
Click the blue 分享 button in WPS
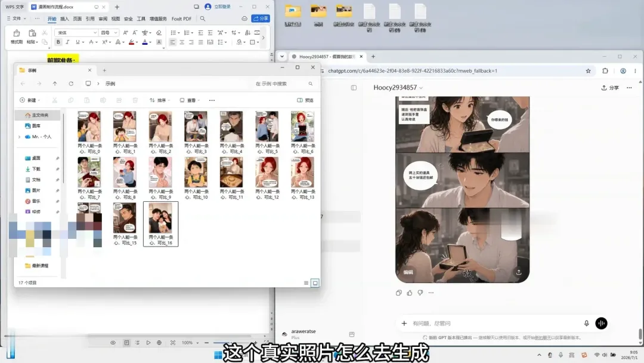point(261,19)
